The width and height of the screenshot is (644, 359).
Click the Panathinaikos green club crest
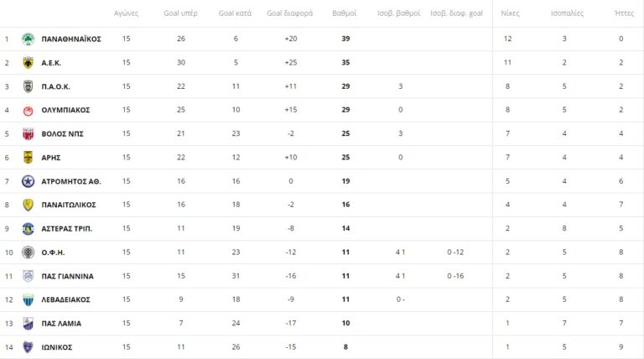(x=28, y=39)
